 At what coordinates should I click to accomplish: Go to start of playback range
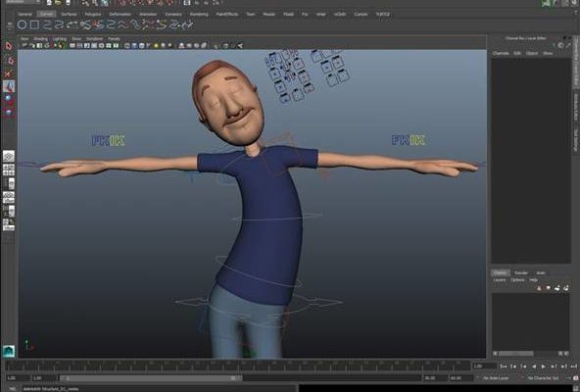point(504,367)
